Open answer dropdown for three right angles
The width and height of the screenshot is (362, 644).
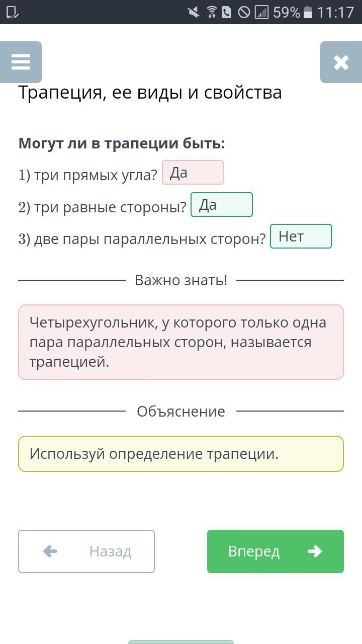pyautogui.click(x=193, y=173)
